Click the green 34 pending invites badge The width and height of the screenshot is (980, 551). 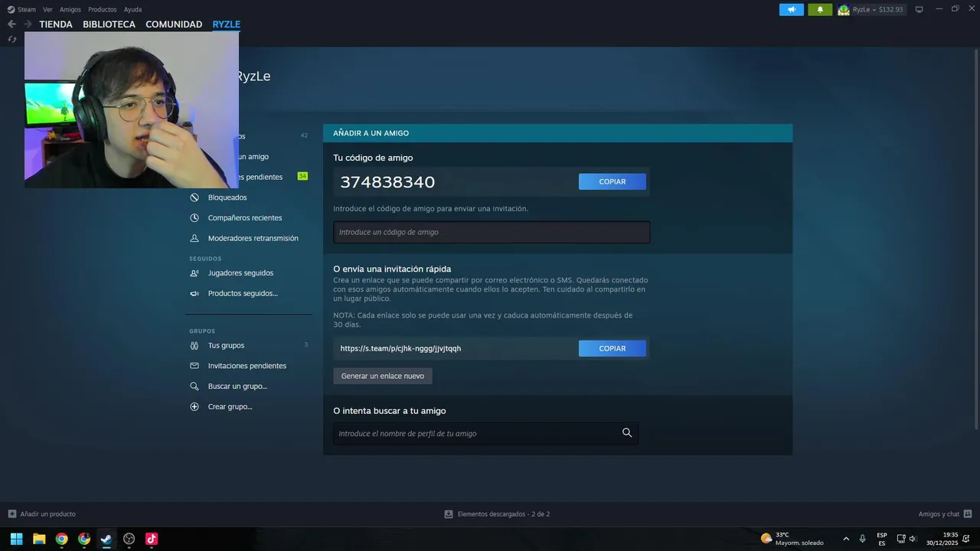(x=302, y=176)
